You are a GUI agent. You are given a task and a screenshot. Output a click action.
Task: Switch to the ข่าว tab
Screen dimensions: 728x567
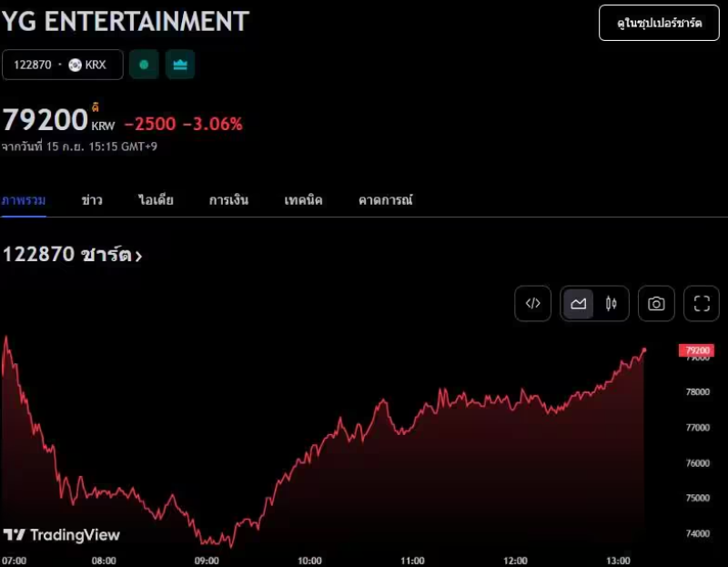(92, 200)
